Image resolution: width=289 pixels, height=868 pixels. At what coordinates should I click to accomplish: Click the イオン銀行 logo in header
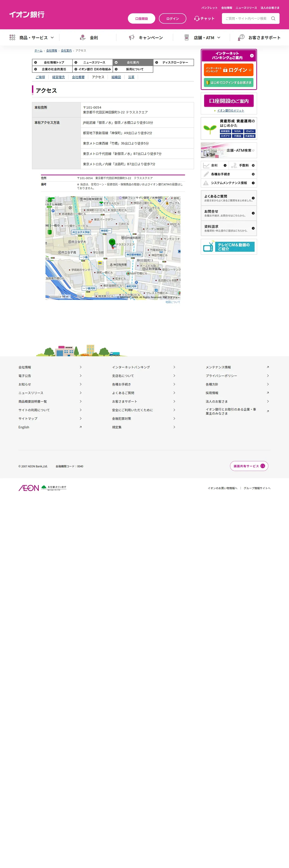27,14
